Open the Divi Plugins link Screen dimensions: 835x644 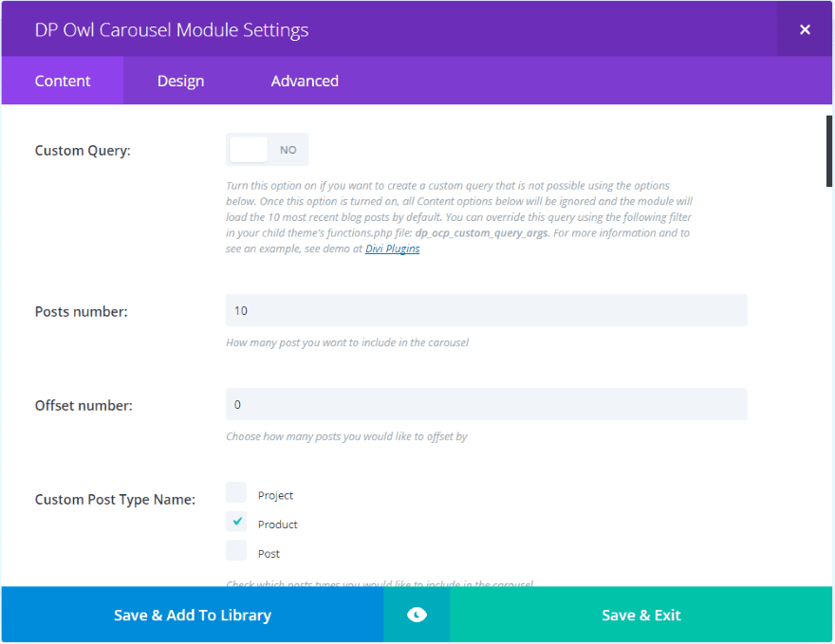tap(393, 248)
